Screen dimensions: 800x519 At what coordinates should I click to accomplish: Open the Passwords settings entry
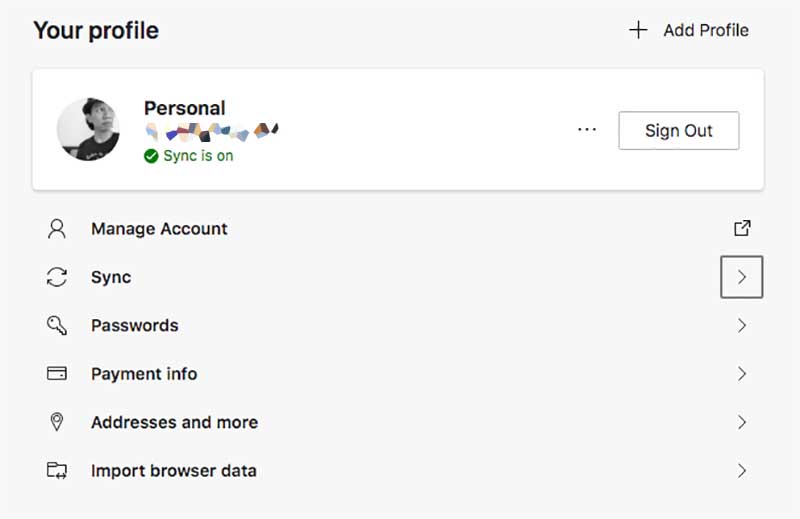click(x=398, y=326)
